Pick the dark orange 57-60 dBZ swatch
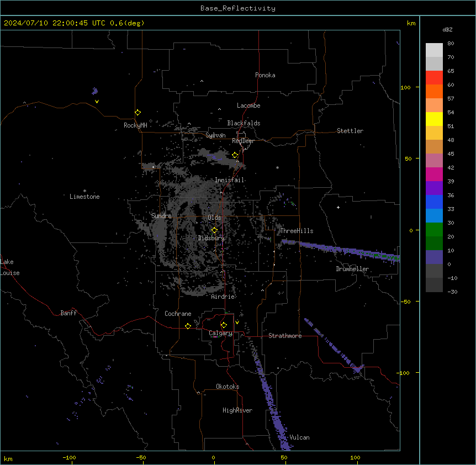 click(434, 91)
